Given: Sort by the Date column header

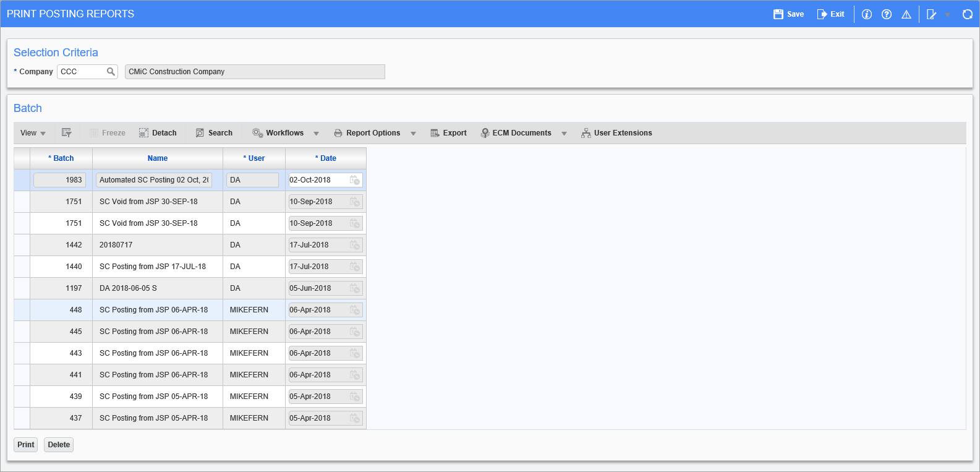Looking at the screenshot, I should coord(326,158).
